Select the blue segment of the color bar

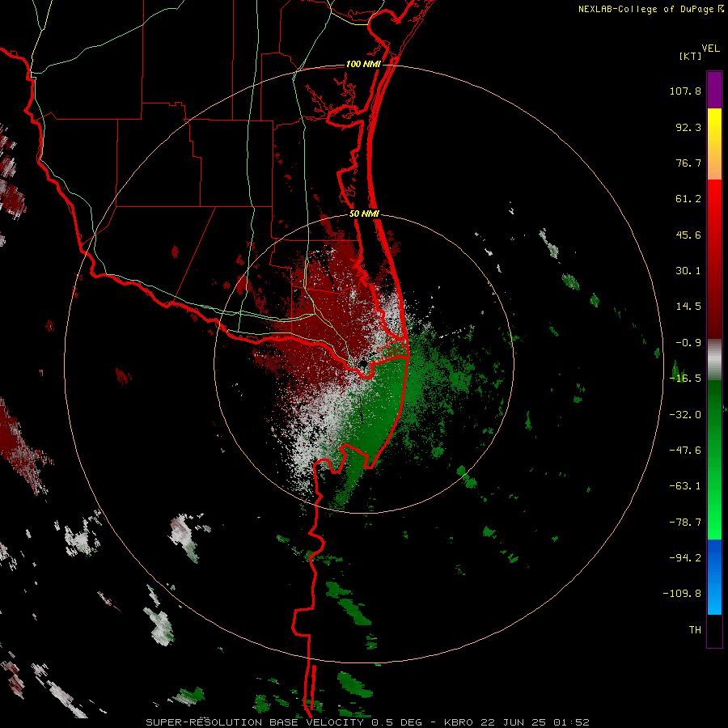pos(714,577)
